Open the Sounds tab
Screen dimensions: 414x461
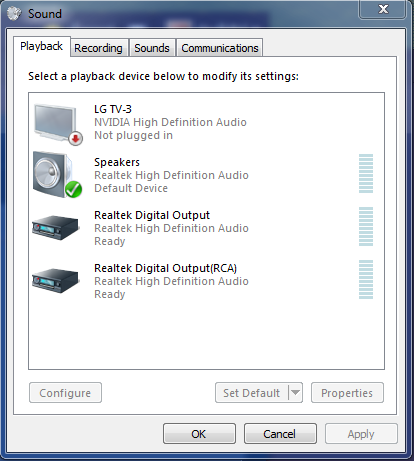pos(152,48)
